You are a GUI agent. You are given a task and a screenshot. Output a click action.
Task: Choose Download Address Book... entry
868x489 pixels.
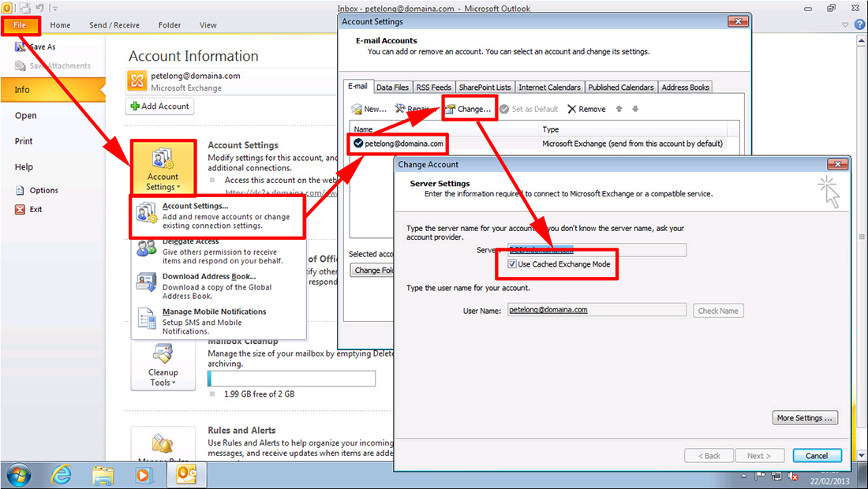point(219,286)
